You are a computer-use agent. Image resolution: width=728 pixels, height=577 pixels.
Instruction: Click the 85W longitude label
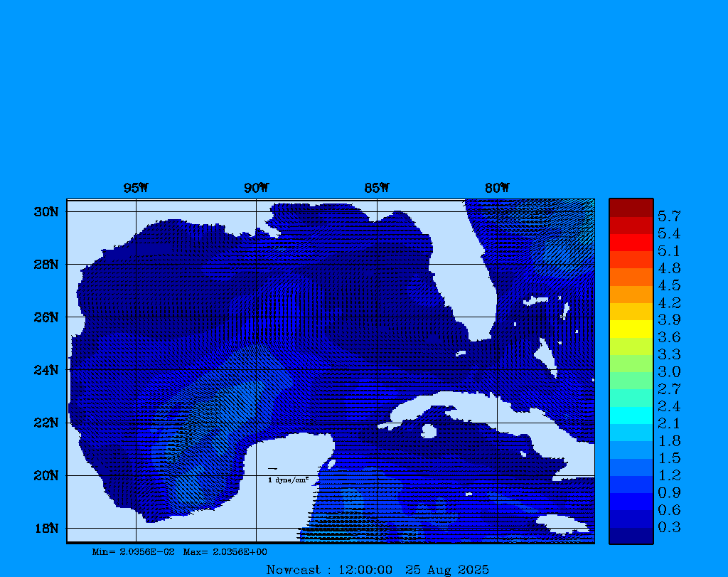tap(376, 188)
